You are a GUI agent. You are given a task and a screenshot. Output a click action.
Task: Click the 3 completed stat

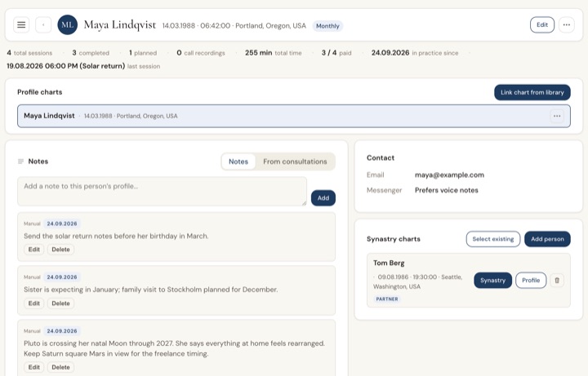(91, 53)
